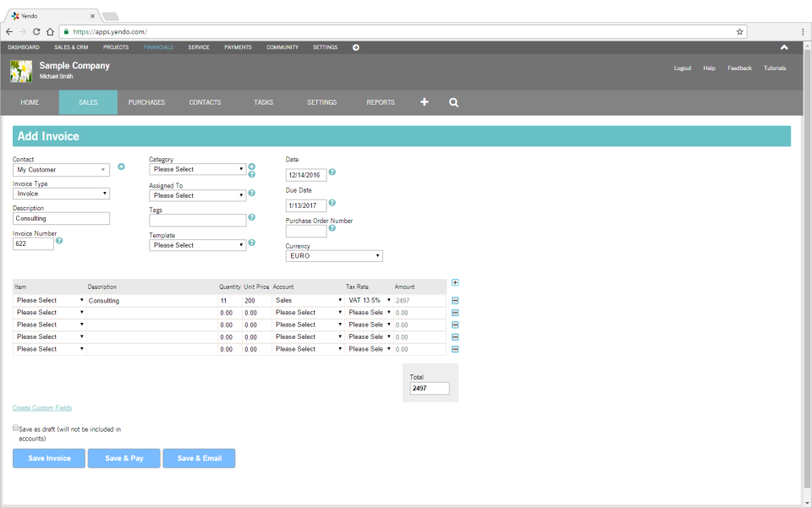Click the help icon beside Tags field
This screenshot has height=508, width=812.
251,218
